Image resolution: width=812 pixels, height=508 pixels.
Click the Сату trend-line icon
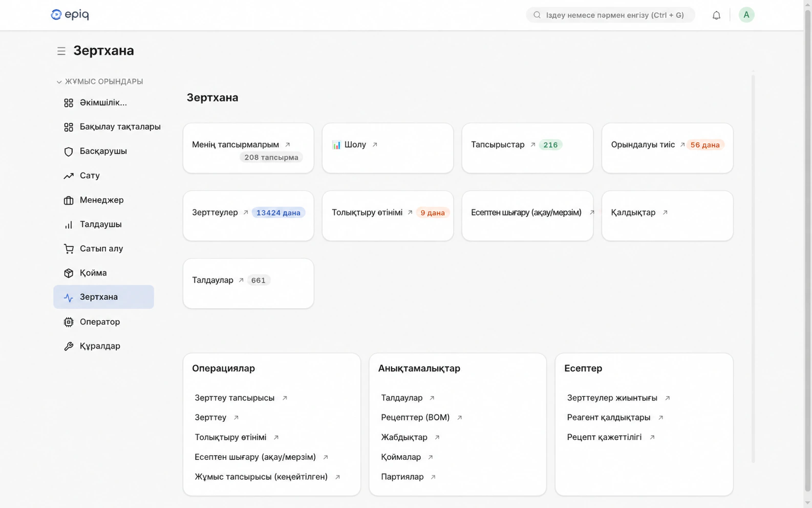[x=69, y=176]
